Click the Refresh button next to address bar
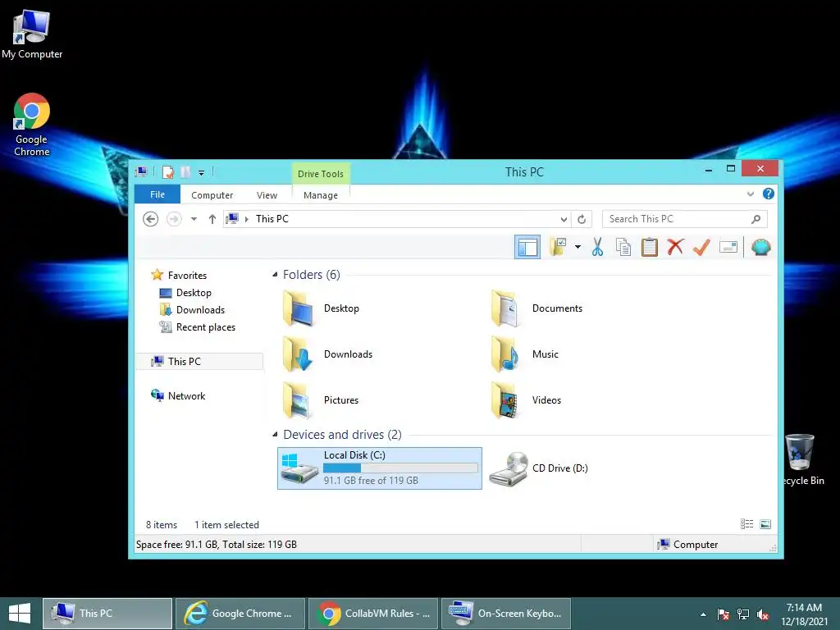This screenshot has height=630, width=840. tap(582, 219)
